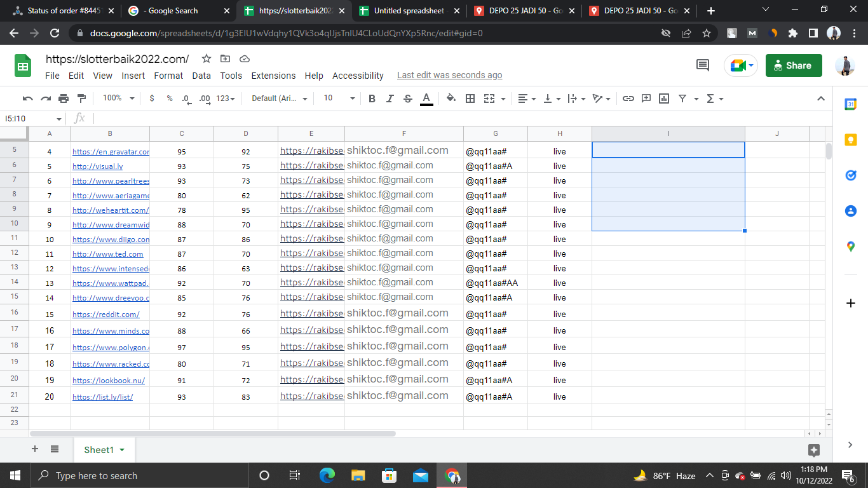Expand the zoom 100% dropdown
The image size is (868, 488).
[118, 98]
